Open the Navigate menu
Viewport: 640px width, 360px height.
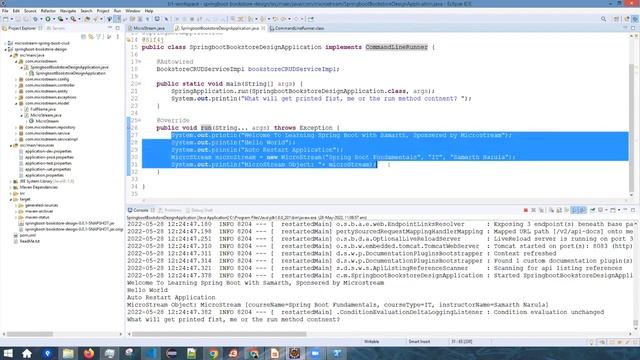68,11
